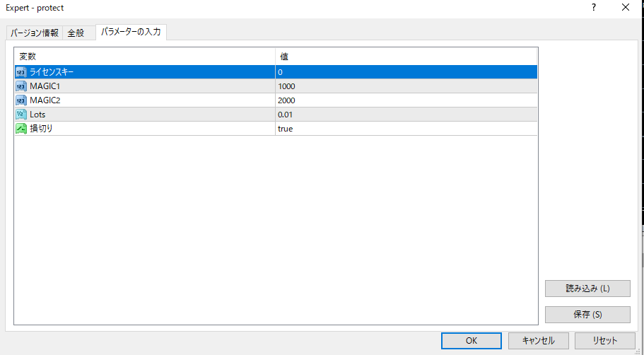Switch to the バージョン情報 tab
The width and height of the screenshot is (644, 355).
click(35, 33)
